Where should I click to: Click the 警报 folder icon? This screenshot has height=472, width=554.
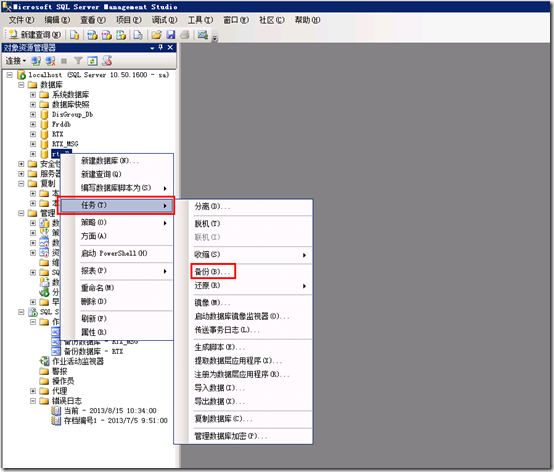(x=44, y=371)
